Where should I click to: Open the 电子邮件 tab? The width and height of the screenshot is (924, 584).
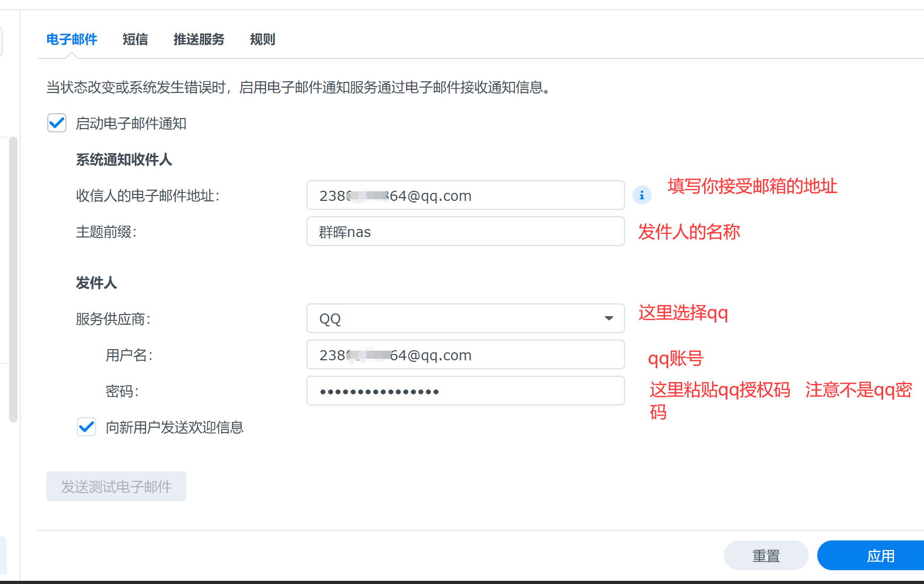click(72, 39)
